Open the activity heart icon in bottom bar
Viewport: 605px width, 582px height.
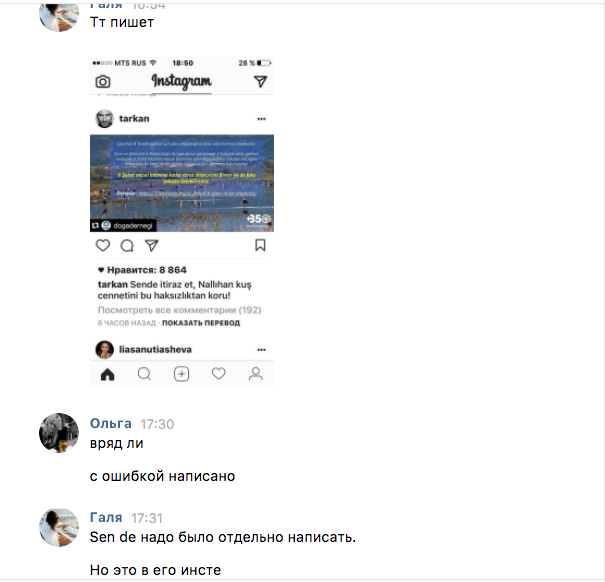click(218, 374)
